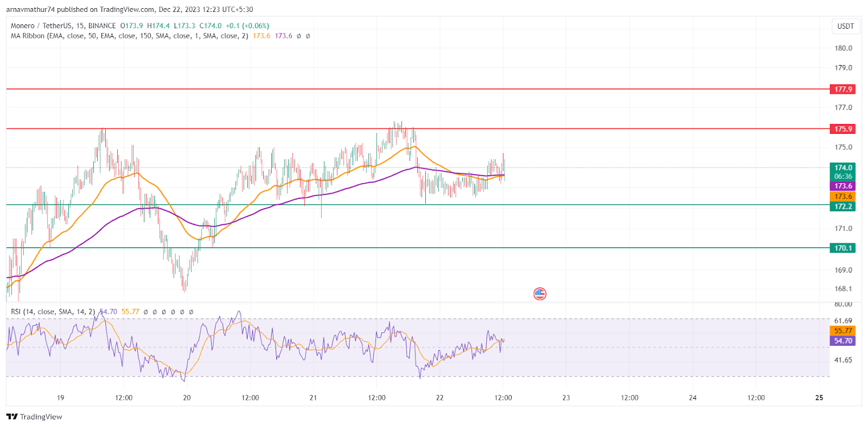
Task: Open the Monero / TetherUS symbol title
Action: (63, 25)
